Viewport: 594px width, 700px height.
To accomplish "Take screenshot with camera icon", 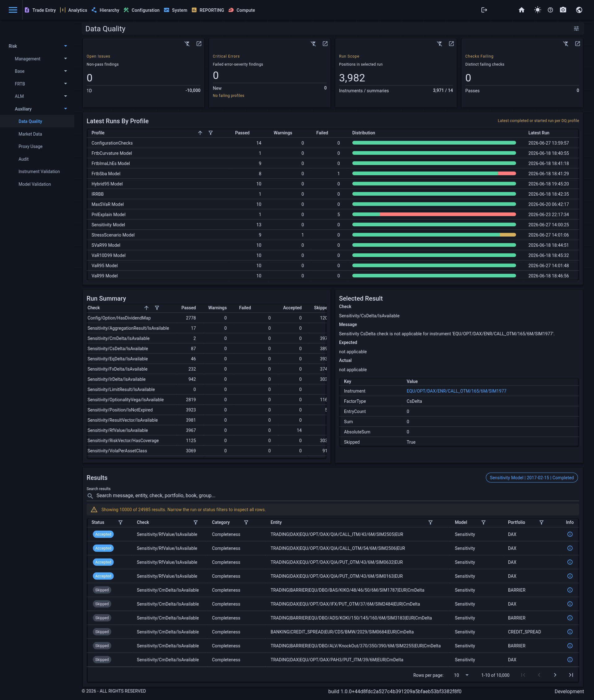I will 563,10.
